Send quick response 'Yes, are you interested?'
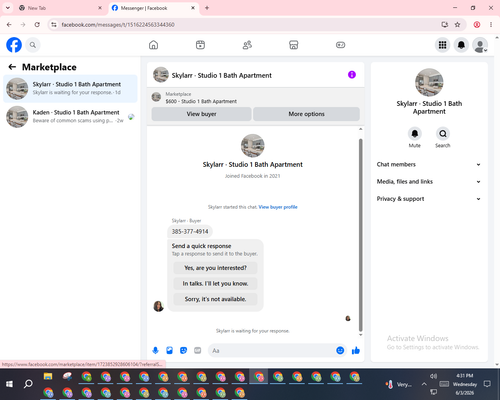This screenshot has width=500, height=400. (x=215, y=268)
